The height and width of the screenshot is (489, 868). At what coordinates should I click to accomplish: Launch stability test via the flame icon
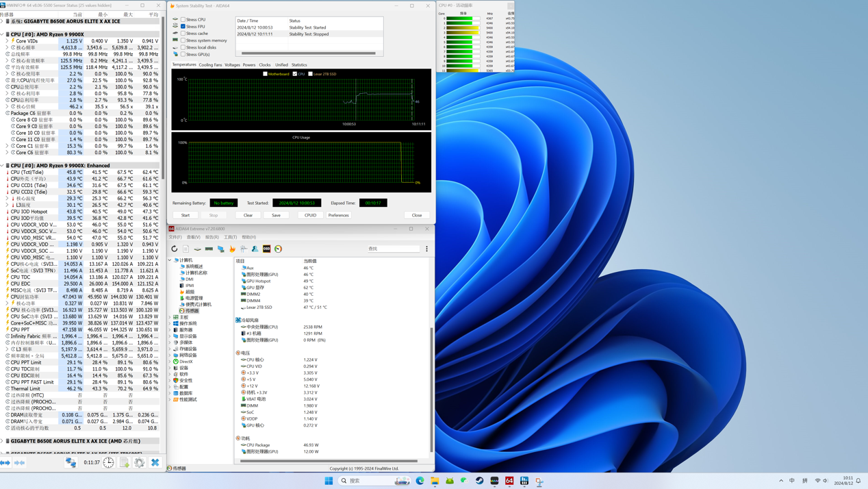tap(232, 249)
